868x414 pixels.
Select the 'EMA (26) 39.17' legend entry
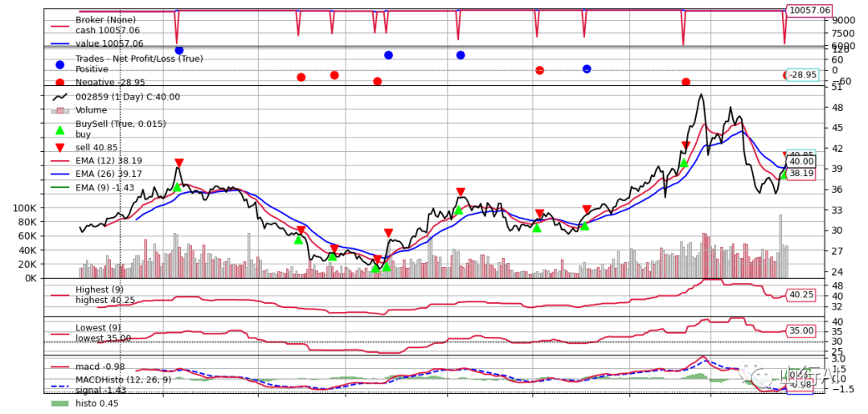click(x=108, y=174)
